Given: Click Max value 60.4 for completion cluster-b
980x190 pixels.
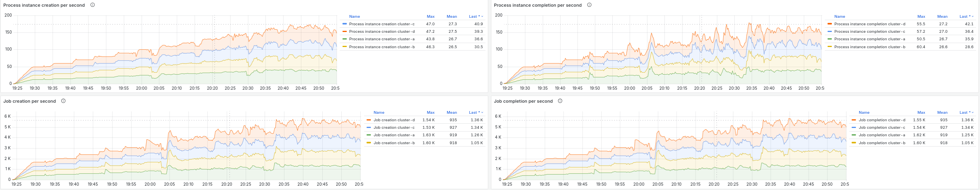Looking at the screenshot, I should (921, 47).
